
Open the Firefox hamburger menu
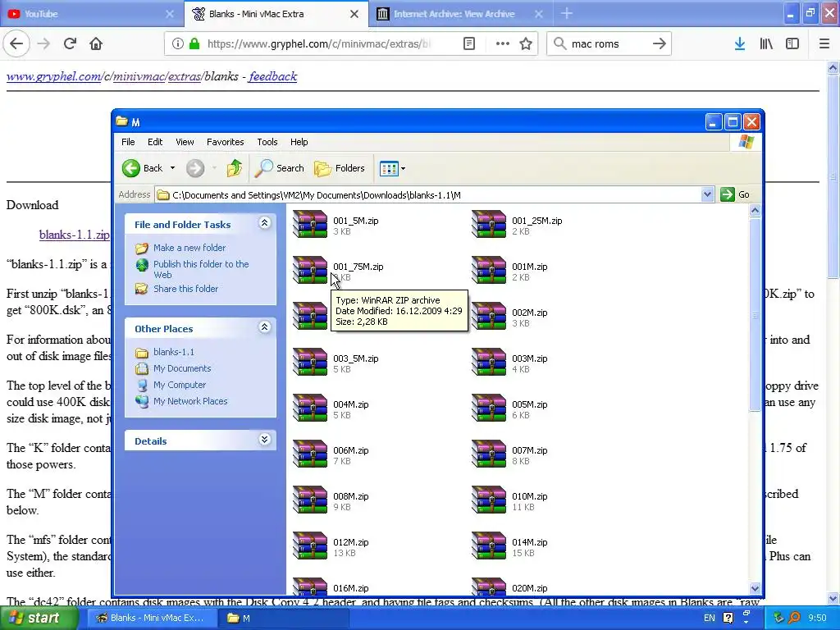[x=824, y=43]
